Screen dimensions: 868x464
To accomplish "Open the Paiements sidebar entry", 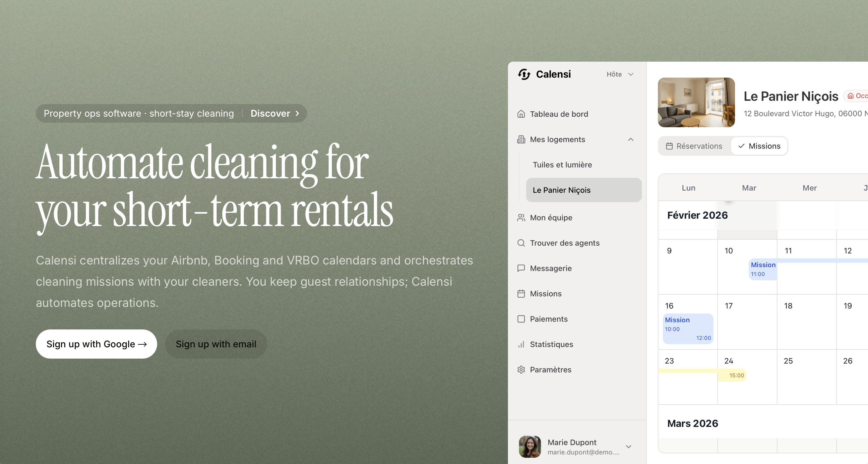I will click(x=579, y=319).
